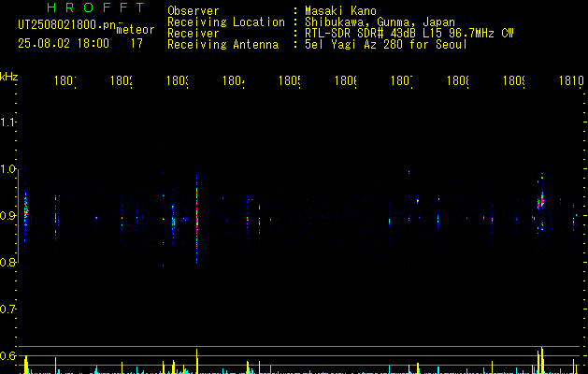Click the tallest yellow level bar after 1809

pyautogui.click(x=541, y=360)
